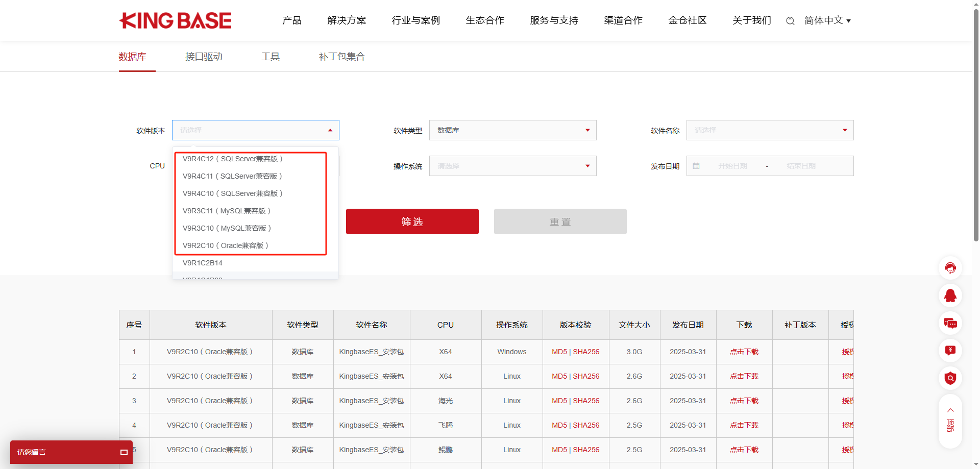Select V9R3C11 (MySQL兼容版) from the list
Viewport: 980px width, 469px height.
click(226, 211)
